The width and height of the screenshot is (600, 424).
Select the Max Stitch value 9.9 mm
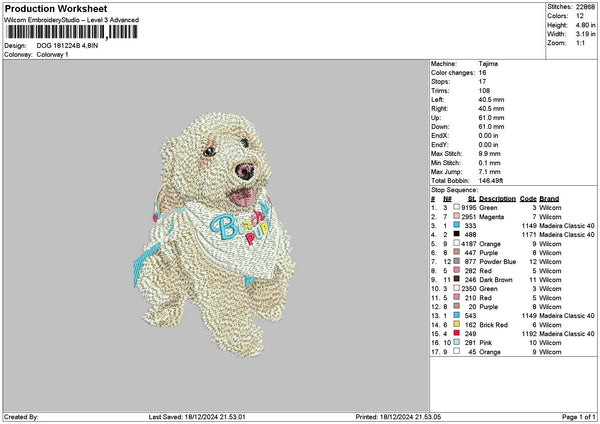tap(489, 154)
